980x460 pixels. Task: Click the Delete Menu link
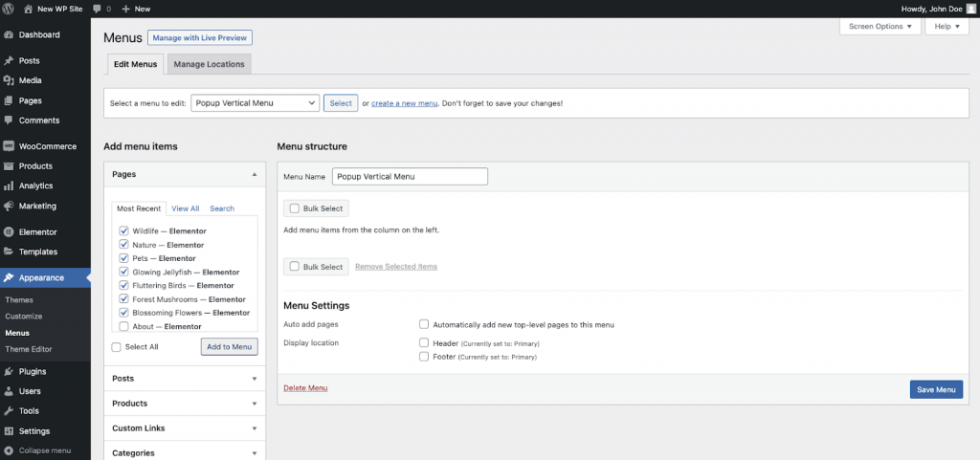pyautogui.click(x=305, y=387)
